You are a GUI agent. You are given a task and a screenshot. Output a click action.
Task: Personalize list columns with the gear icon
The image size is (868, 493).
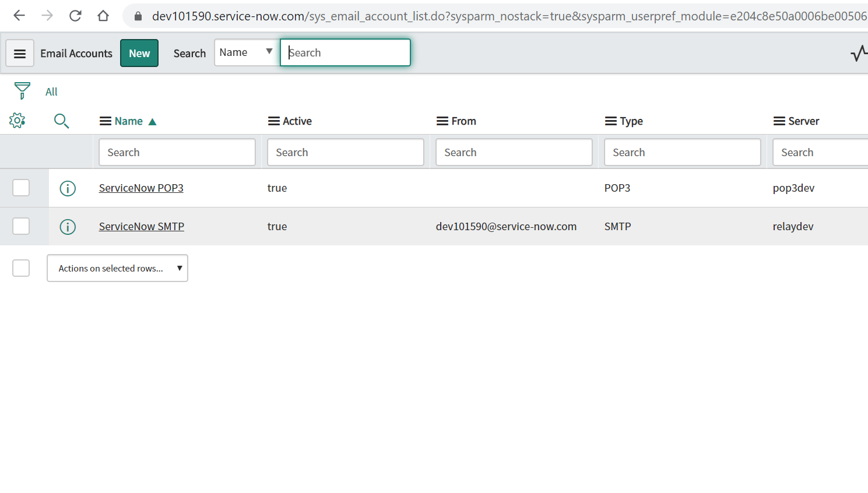pos(17,121)
